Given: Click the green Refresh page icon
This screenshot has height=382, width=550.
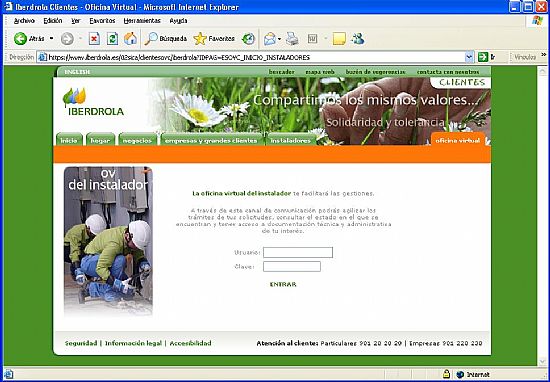Looking at the screenshot, I should [112, 39].
